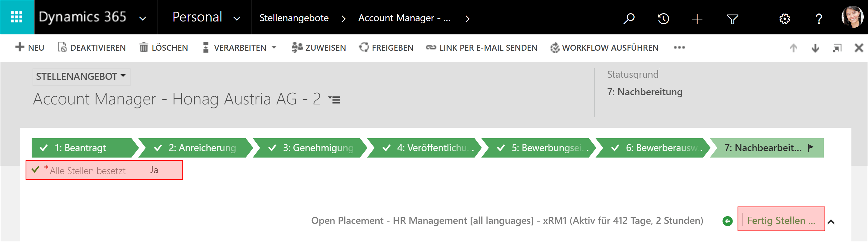This screenshot has height=242, width=868.
Task: Show recently viewed items history icon
Action: 663,18
